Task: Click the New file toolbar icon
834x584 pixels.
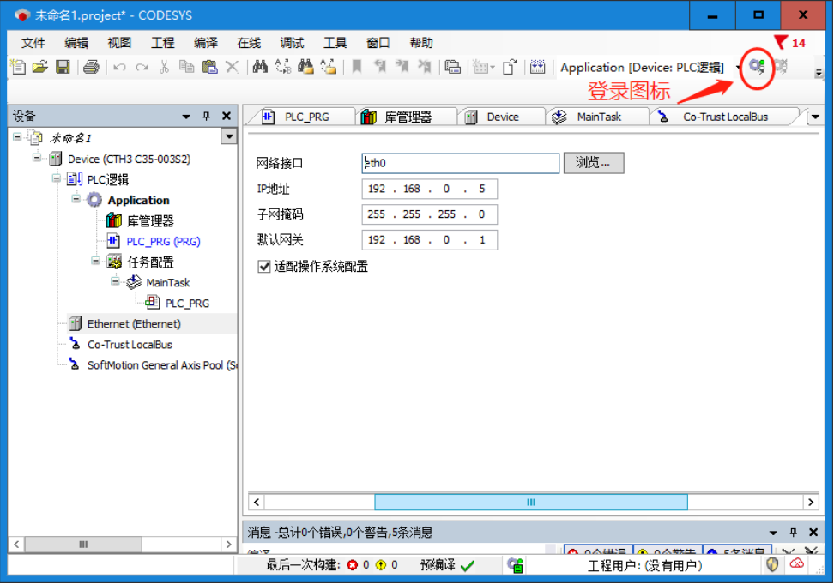Action: [x=18, y=67]
